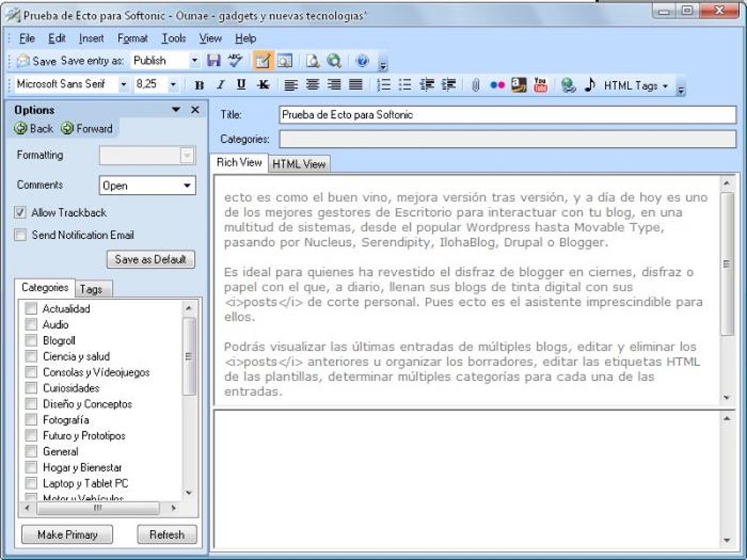The image size is (747, 560).
Task: Refresh the categories list
Action: 167,534
